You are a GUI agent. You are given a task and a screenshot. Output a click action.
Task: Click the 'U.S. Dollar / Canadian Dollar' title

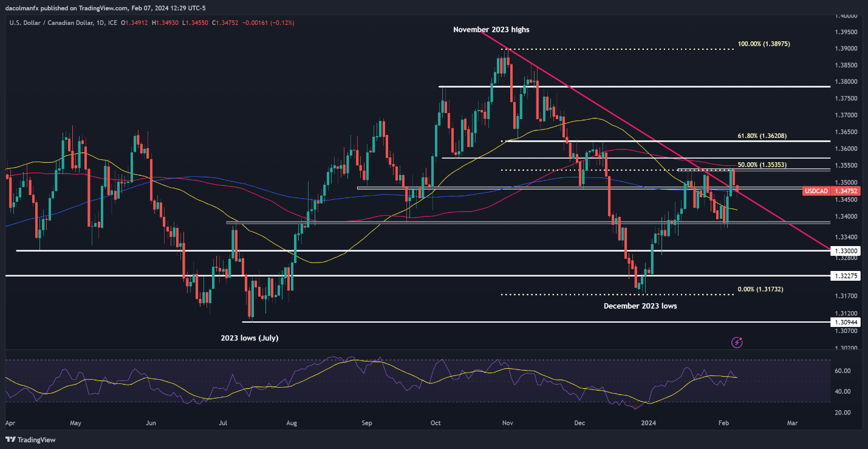(50, 22)
